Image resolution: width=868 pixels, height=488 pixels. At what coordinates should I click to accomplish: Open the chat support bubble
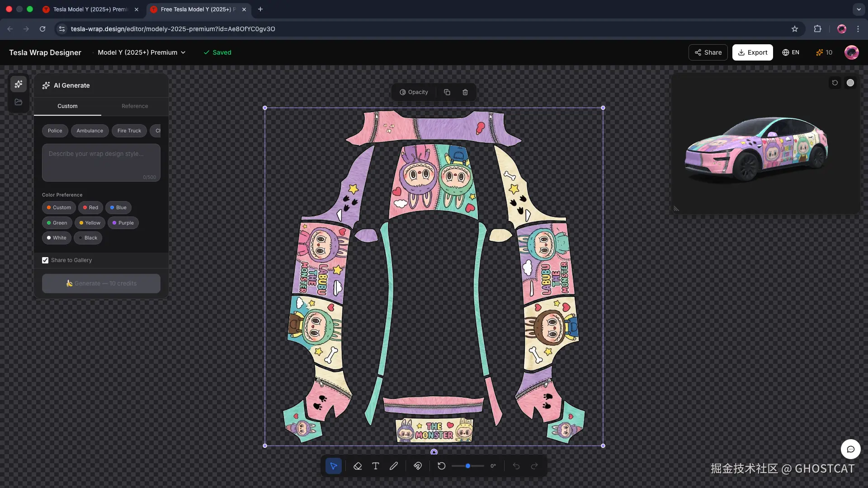pyautogui.click(x=850, y=449)
